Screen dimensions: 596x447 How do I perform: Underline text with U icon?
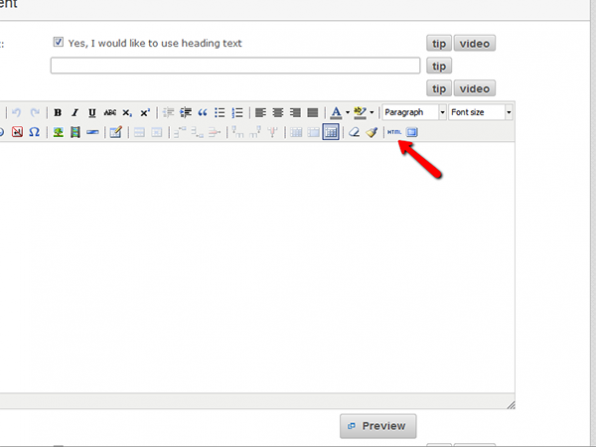tap(92, 113)
